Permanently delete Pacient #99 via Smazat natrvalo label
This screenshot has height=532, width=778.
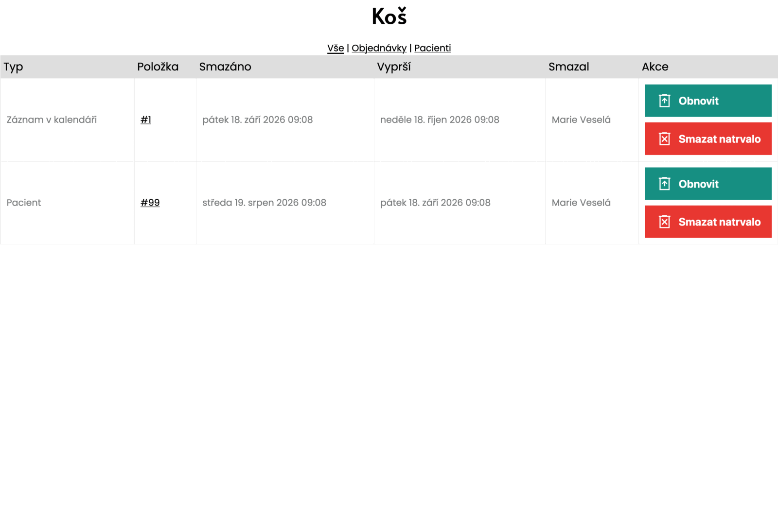[719, 222]
